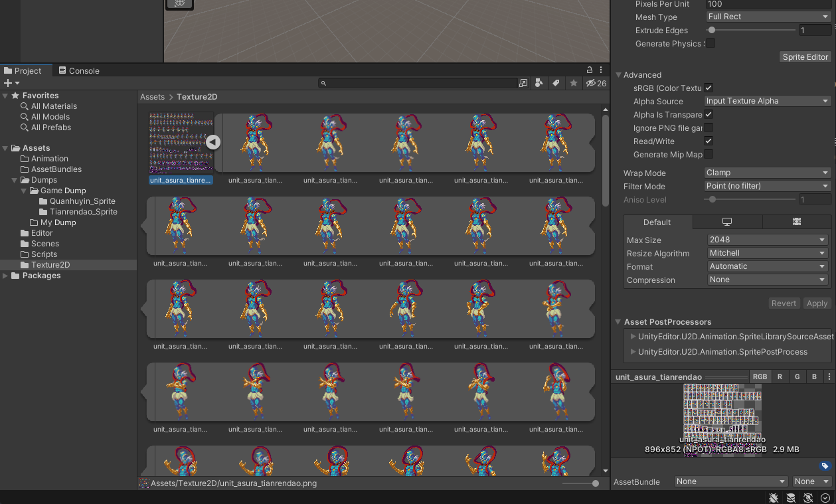Click the Search by Type filter icon
Image resolution: width=836 pixels, height=504 pixels.
pos(539,83)
